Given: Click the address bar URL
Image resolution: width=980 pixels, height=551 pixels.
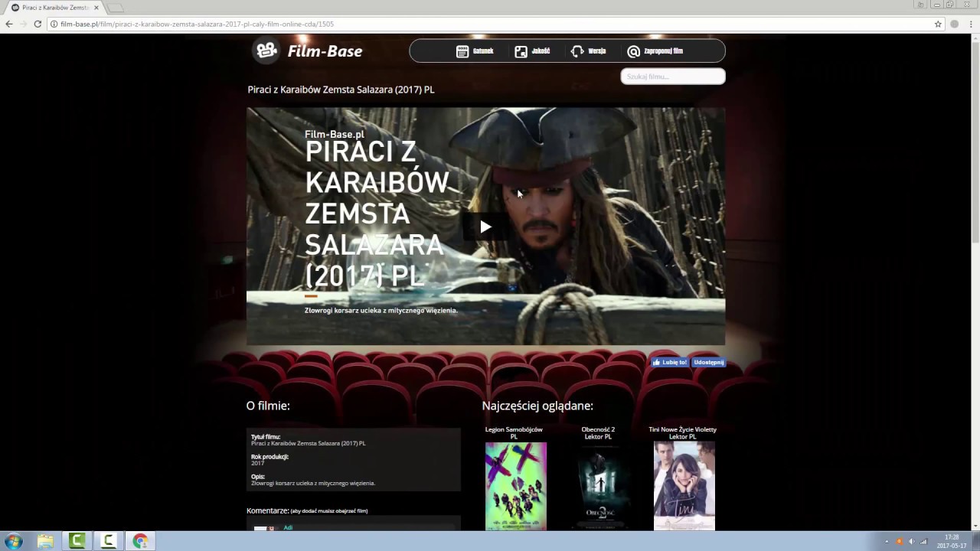Looking at the screenshot, I should click(x=197, y=24).
